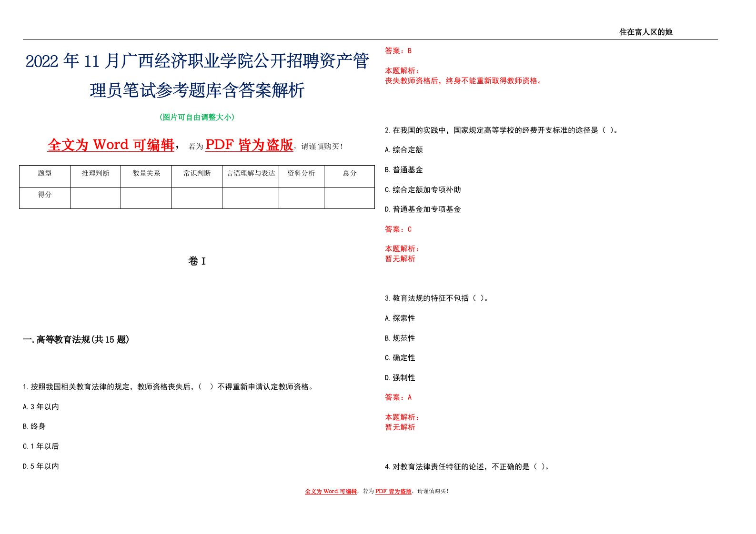
Task: Click the '暂无解析' under answer C
Action: pos(400,259)
